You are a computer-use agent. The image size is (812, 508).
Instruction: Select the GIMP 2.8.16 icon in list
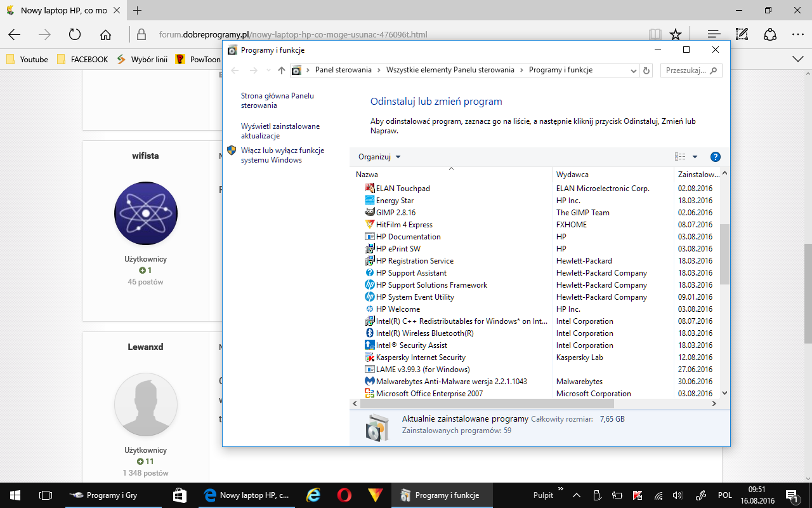370,213
